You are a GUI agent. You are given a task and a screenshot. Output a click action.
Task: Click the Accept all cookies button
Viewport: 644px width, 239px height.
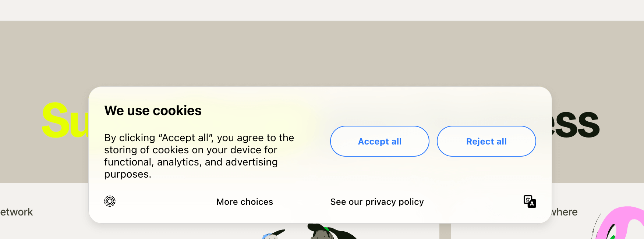[379, 141]
